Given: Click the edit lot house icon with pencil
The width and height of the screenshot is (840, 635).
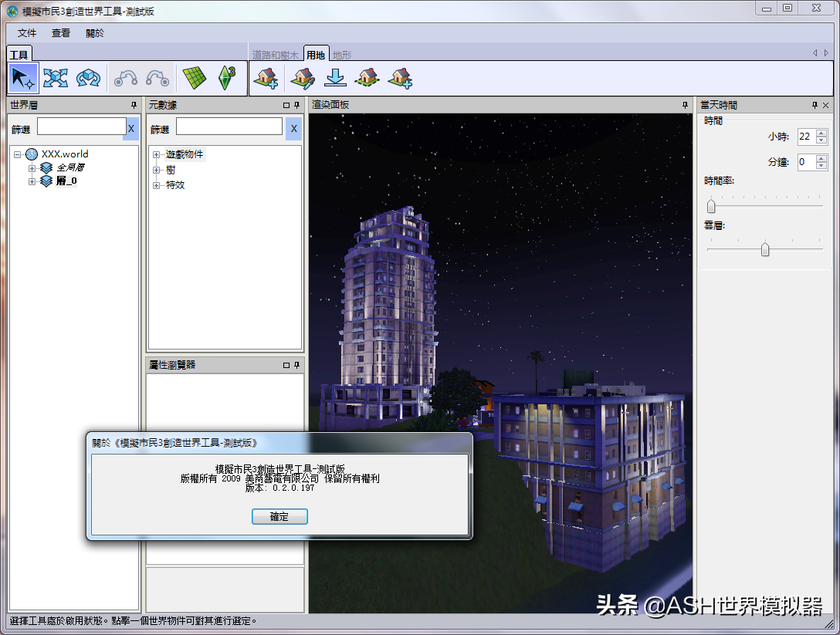Looking at the screenshot, I should pyautogui.click(x=303, y=78).
